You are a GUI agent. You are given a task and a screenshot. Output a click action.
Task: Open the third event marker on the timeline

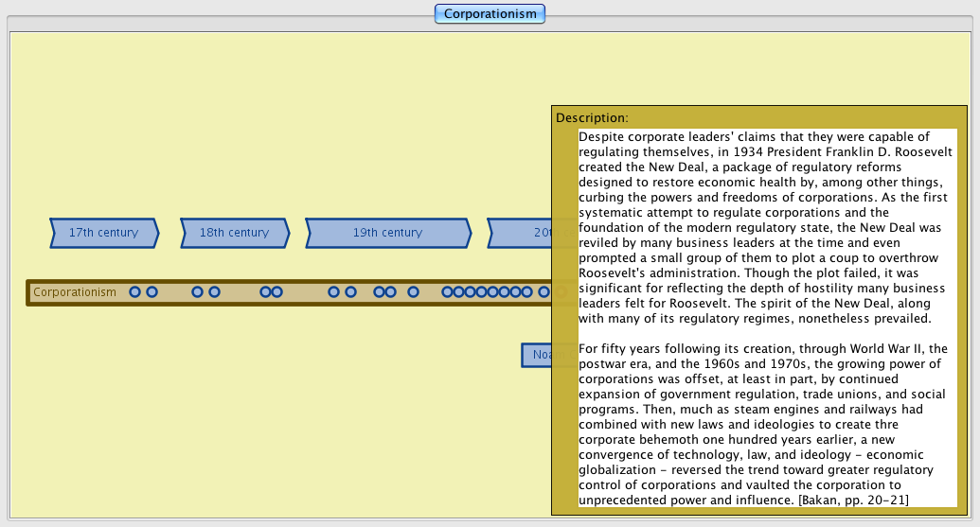[197, 292]
